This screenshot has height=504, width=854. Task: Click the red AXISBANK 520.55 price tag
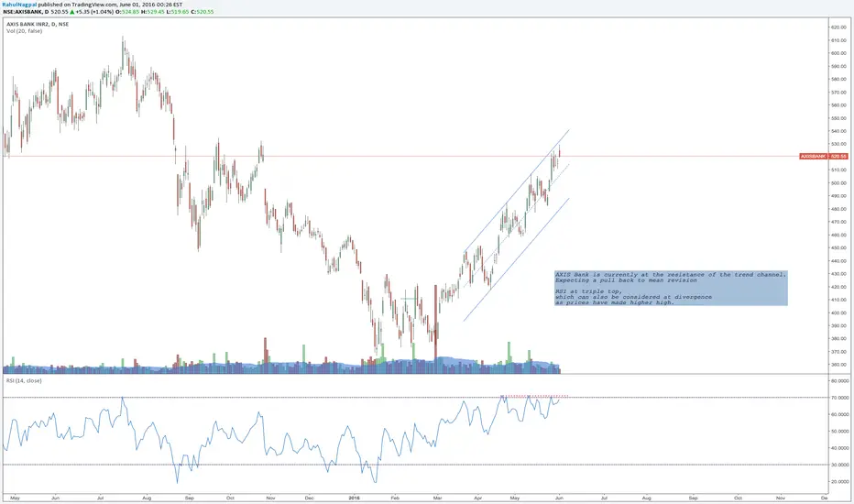click(824, 157)
